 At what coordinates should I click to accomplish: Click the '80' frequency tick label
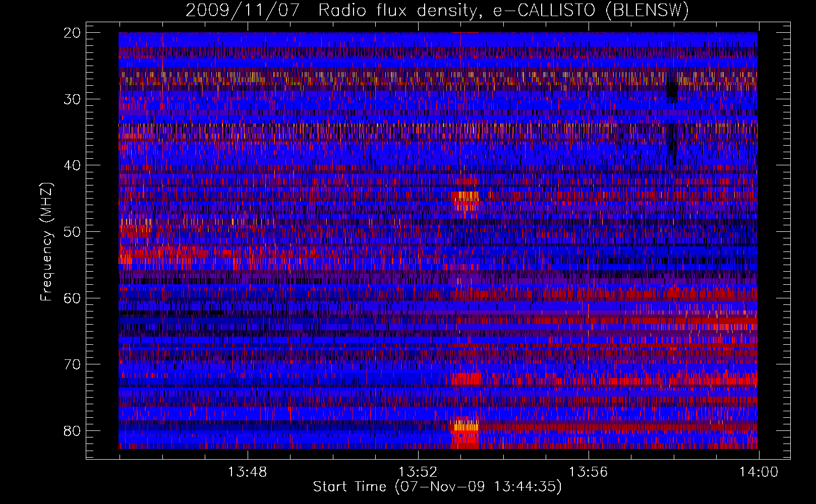point(73,431)
